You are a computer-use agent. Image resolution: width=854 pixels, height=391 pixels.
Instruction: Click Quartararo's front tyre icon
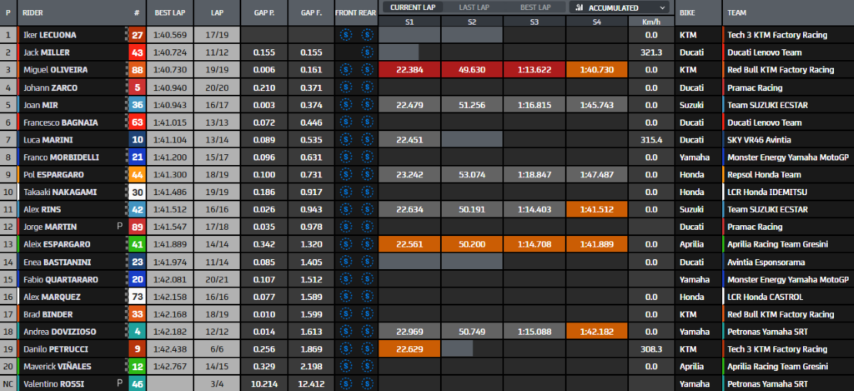coord(345,279)
